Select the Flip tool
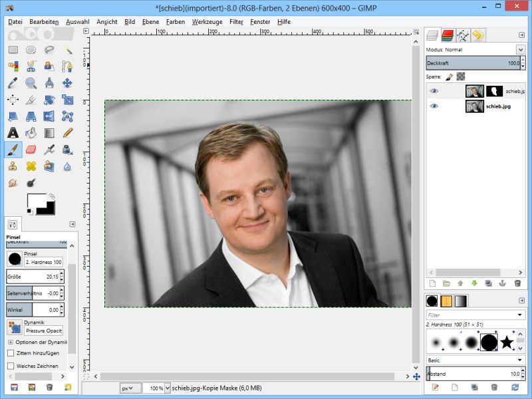Image resolution: width=532 pixels, height=399 pixels. (49, 116)
